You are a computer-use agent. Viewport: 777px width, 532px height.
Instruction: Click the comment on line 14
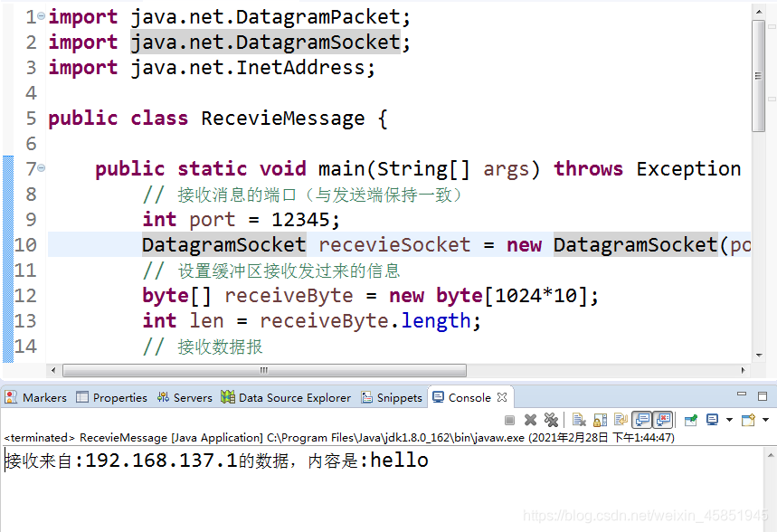click(203, 347)
